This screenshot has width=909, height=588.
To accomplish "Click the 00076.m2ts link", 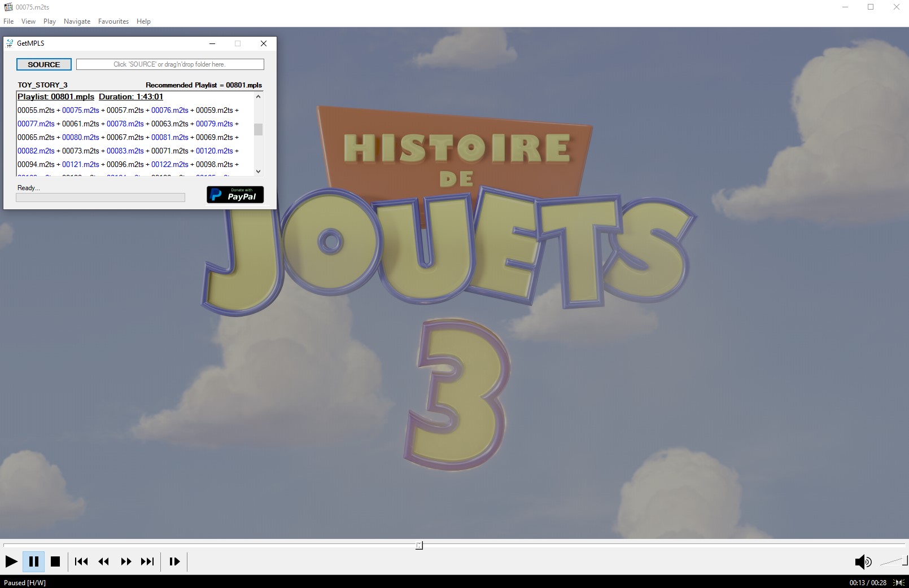I will point(170,110).
